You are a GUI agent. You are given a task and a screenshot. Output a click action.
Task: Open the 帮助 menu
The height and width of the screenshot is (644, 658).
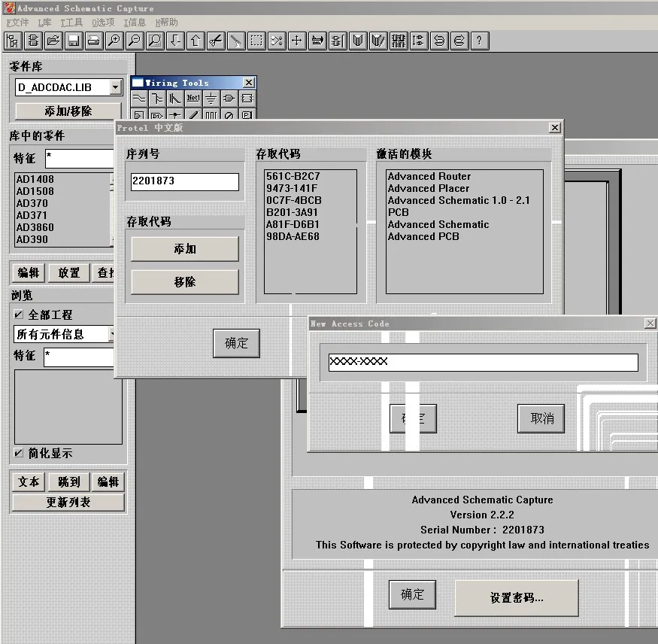(x=166, y=23)
